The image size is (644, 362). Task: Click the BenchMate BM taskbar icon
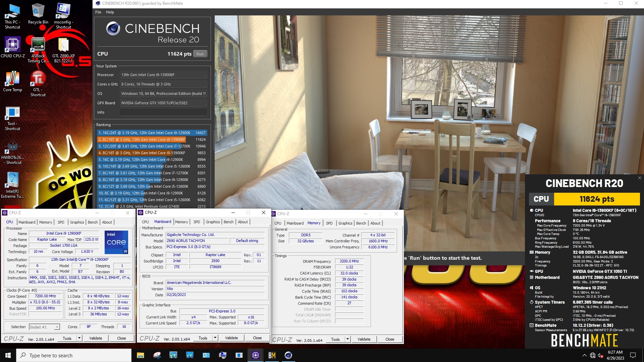(x=272, y=355)
